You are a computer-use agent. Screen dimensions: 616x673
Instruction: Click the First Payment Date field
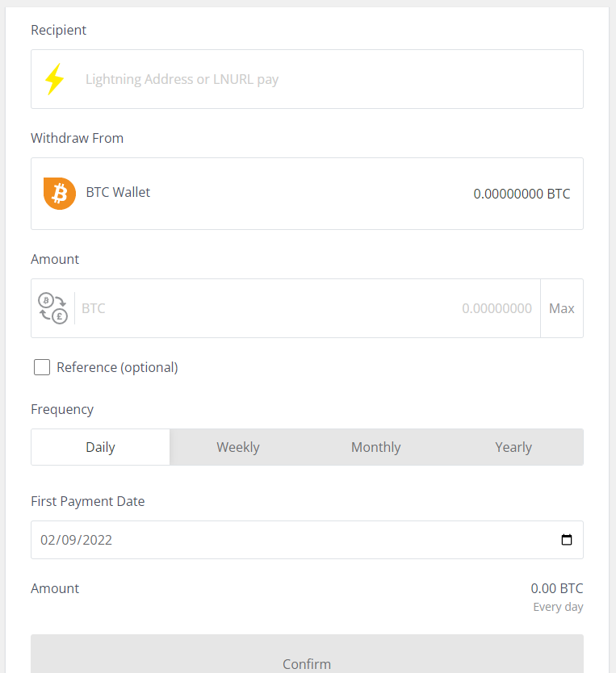click(307, 540)
